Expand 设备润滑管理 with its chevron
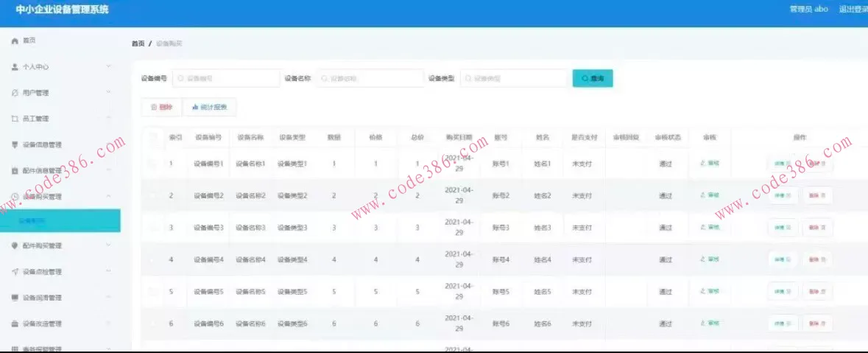The width and height of the screenshot is (868, 353). coord(108,297)
